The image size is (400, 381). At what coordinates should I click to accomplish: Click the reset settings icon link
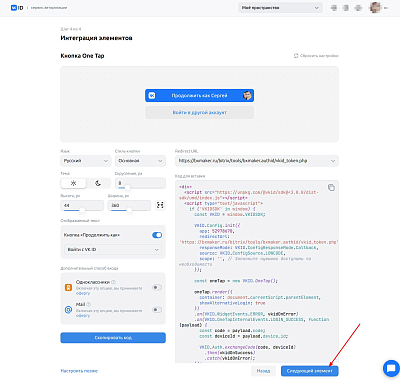click(316, 56)
